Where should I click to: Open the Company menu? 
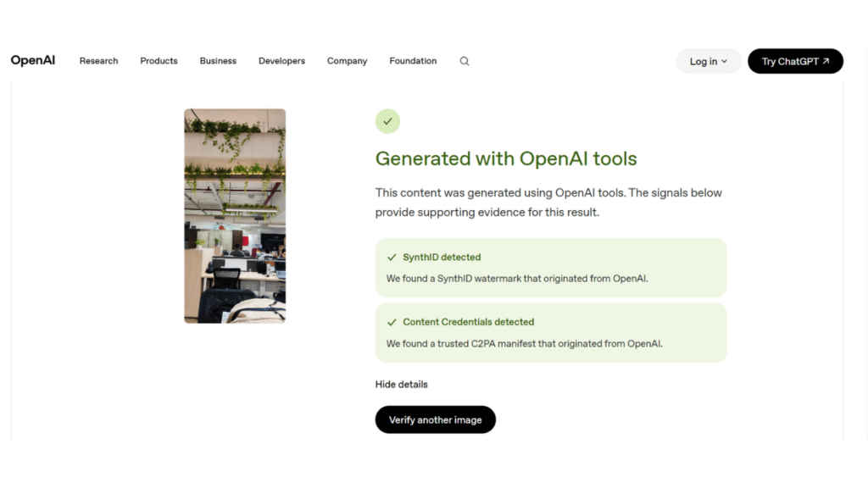[347, 61]
